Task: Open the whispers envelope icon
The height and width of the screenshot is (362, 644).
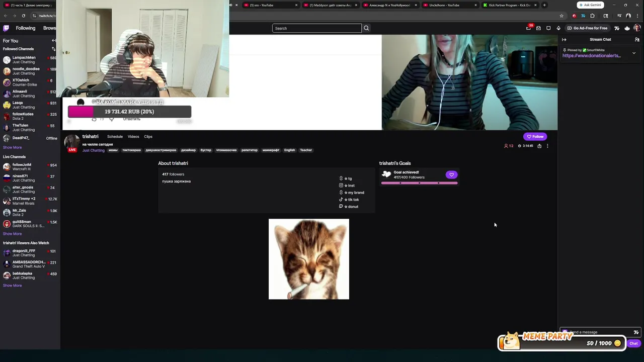Action: pos(538,28)
